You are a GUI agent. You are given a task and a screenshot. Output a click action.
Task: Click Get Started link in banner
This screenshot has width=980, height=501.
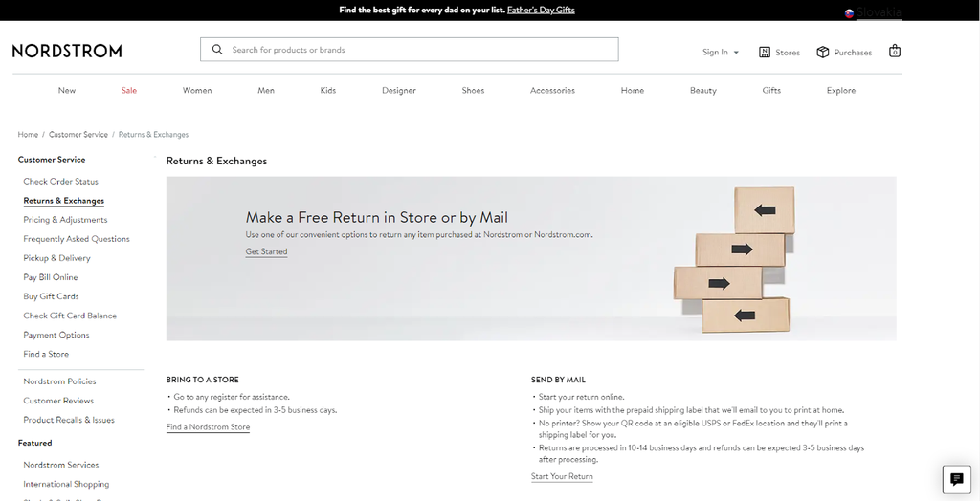click(266, 251)
